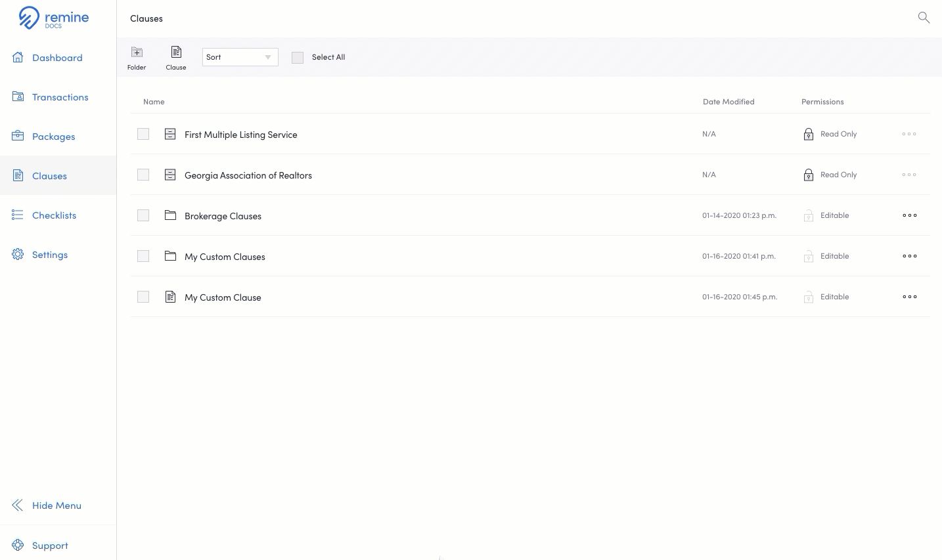Open more options for My Custom Clauses

(909, 256)
